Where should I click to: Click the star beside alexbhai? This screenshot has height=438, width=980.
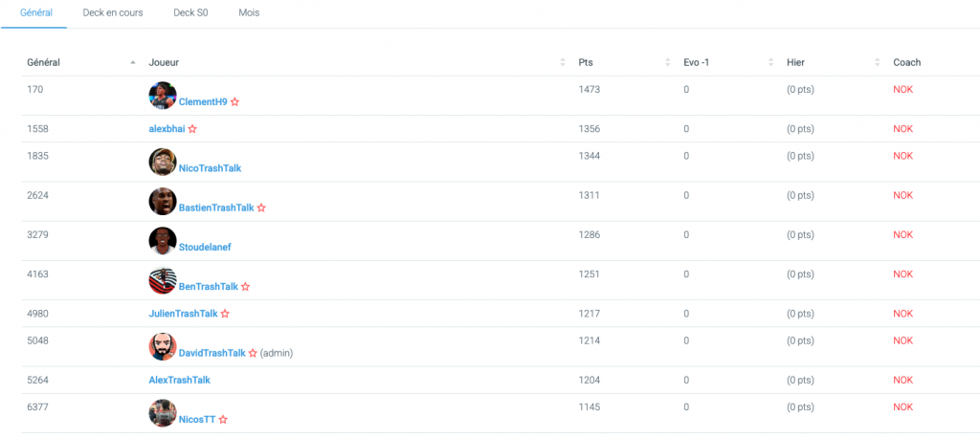pos(192,129)
